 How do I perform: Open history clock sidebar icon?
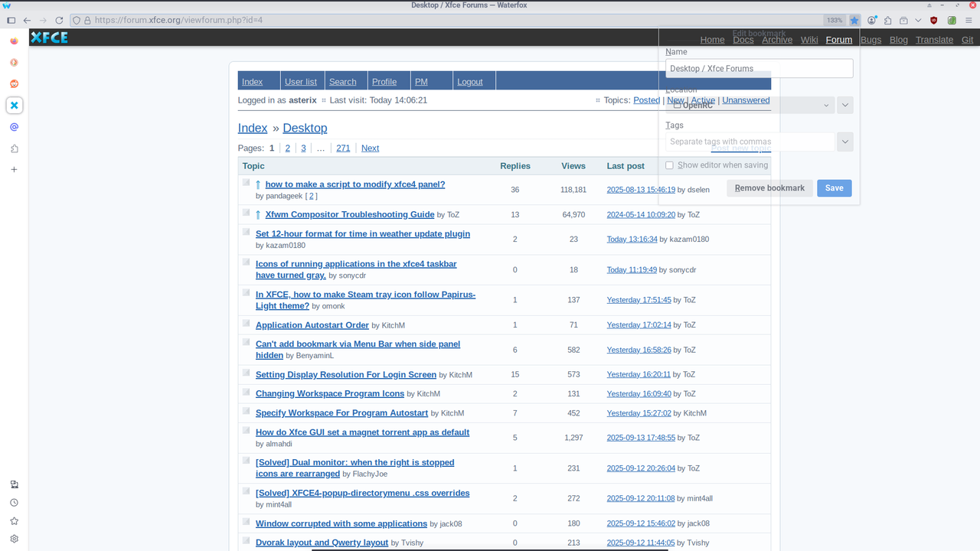[14, 503]
